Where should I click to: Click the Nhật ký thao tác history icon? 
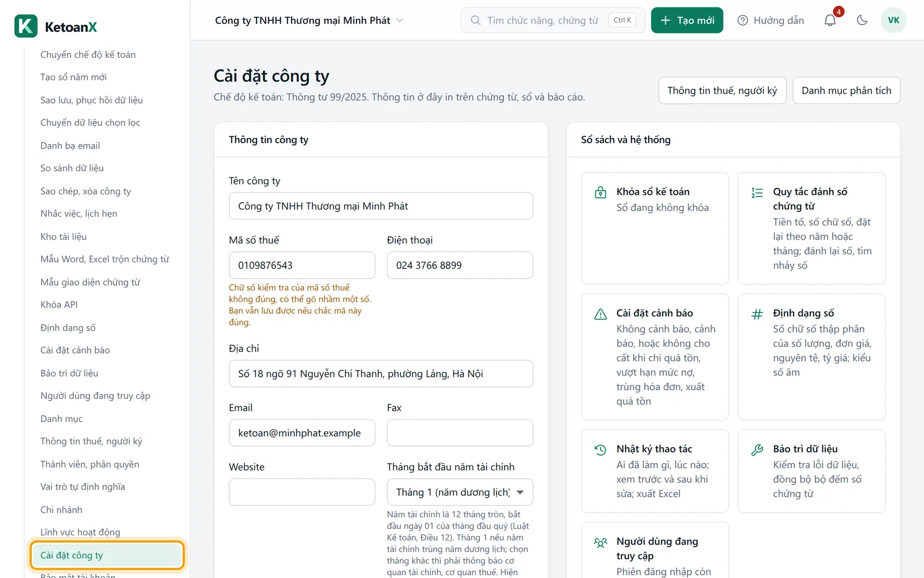tap(601, 450)
